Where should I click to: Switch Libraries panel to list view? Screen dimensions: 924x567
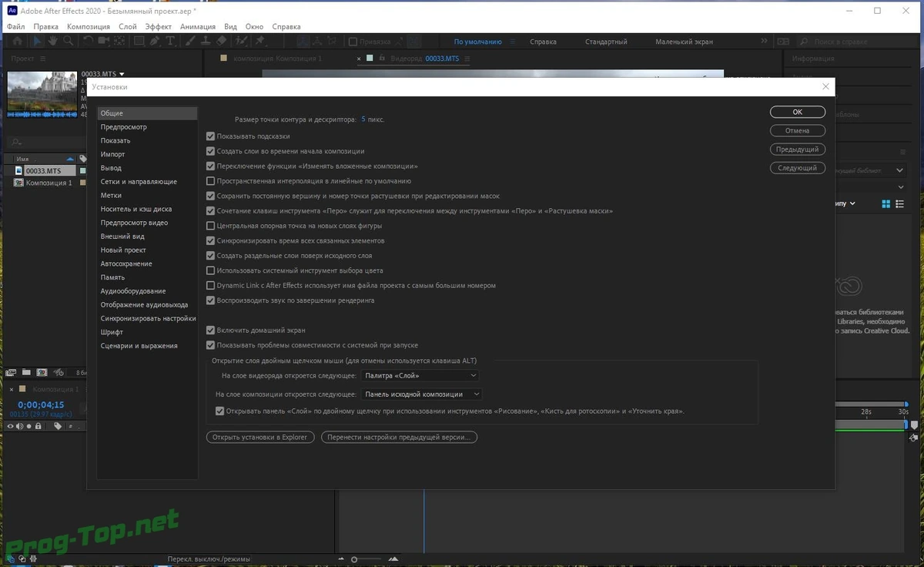(899, 203)
